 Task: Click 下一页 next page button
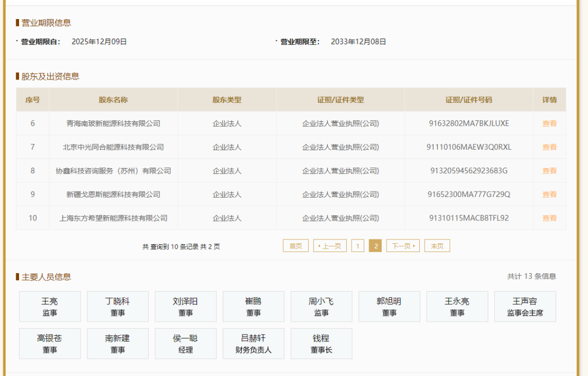[x=403, y=246]
